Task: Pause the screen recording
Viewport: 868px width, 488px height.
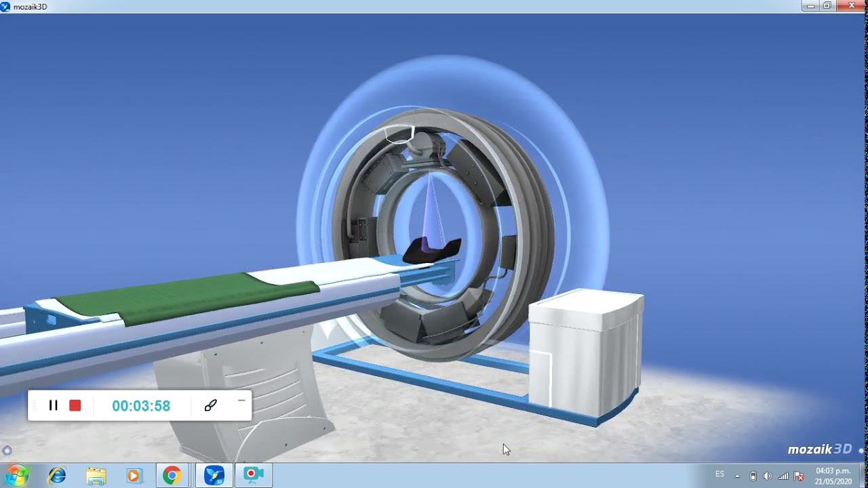Action: (x=53, y=405)
